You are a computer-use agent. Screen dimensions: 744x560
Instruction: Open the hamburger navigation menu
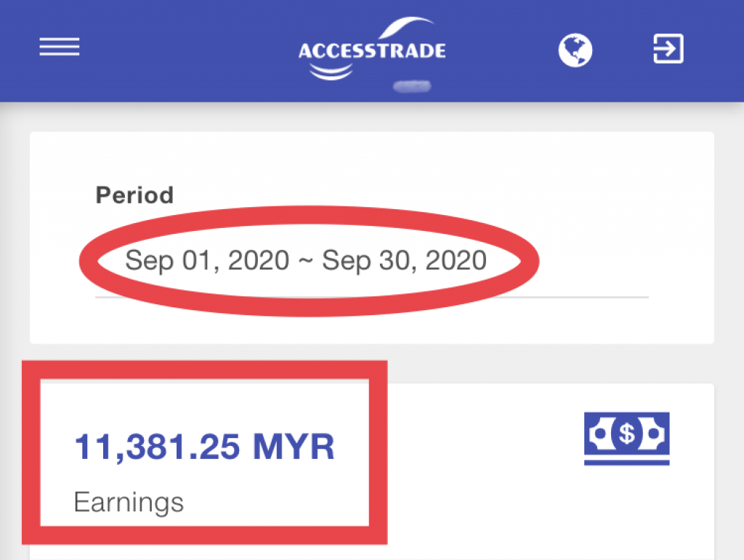tap(60, 47)
